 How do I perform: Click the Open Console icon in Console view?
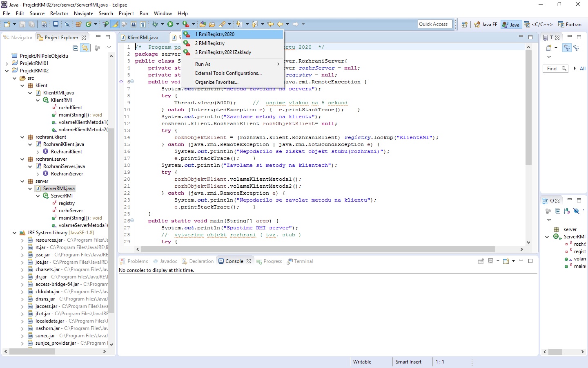pyautogui.click(x=506, y=261)
